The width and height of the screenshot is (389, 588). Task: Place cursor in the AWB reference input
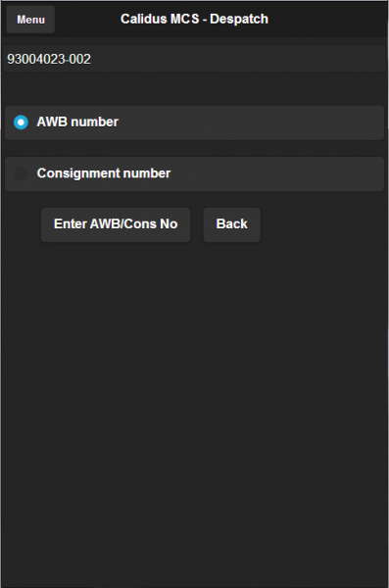[x=194, y=59]
